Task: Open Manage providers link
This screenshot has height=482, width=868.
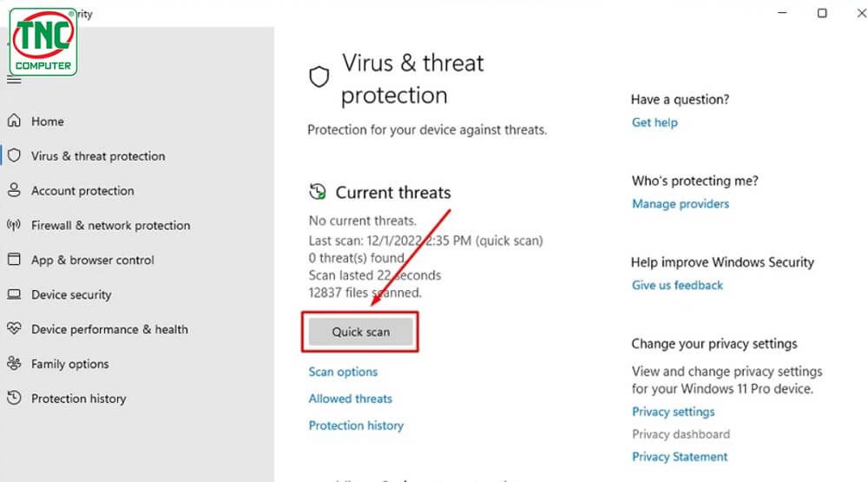Action: [681, 204]
